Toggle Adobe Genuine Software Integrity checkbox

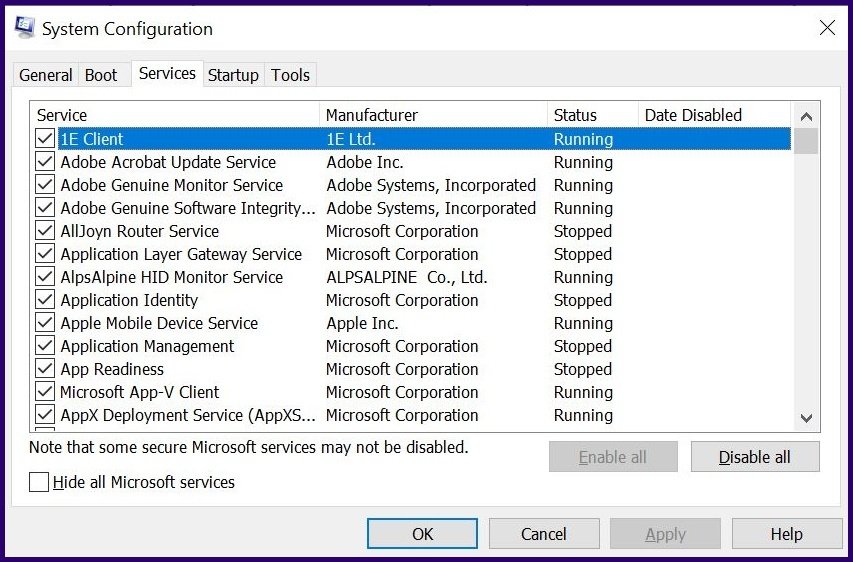point(45,207)
